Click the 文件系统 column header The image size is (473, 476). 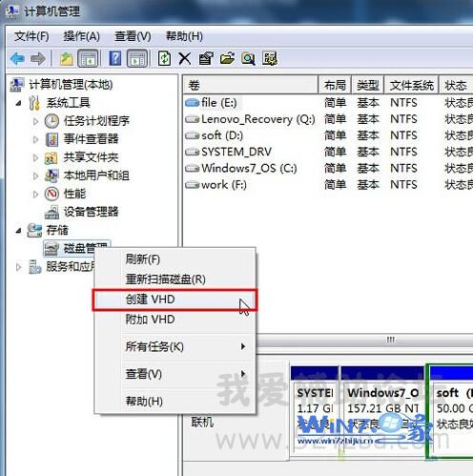pyautogui.click(x=411, y=85)
